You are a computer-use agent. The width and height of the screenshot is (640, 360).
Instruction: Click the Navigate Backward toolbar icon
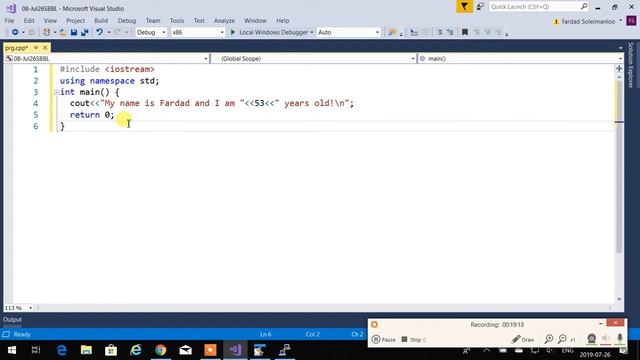point(15,32)
